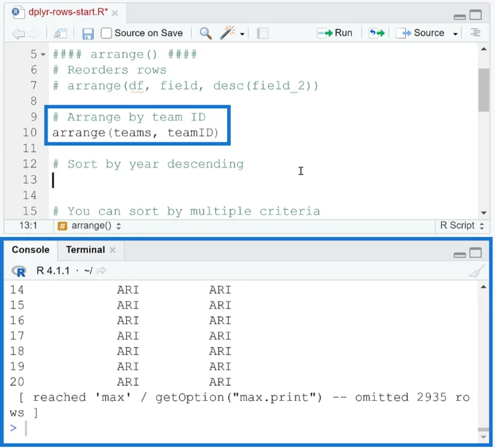Run the current line or selection
The image size is (495, 448).
(x=334, y=33)
